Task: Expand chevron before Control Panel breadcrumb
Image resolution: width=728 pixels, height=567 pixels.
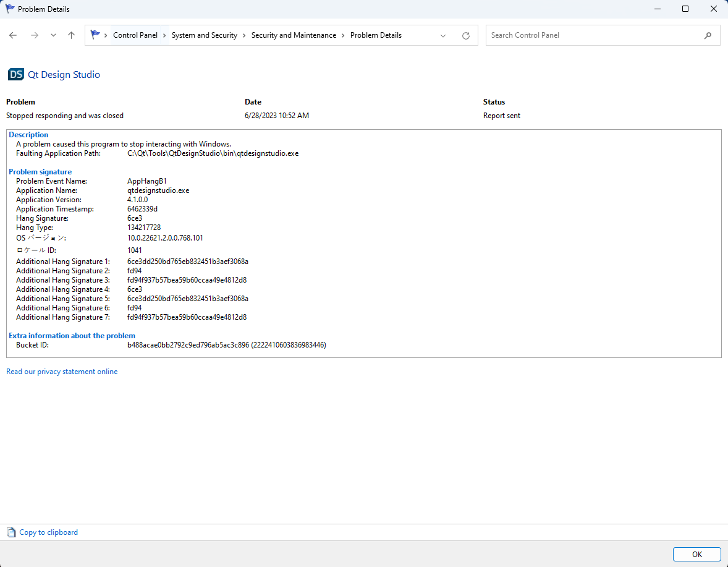Action: (106, 35)
